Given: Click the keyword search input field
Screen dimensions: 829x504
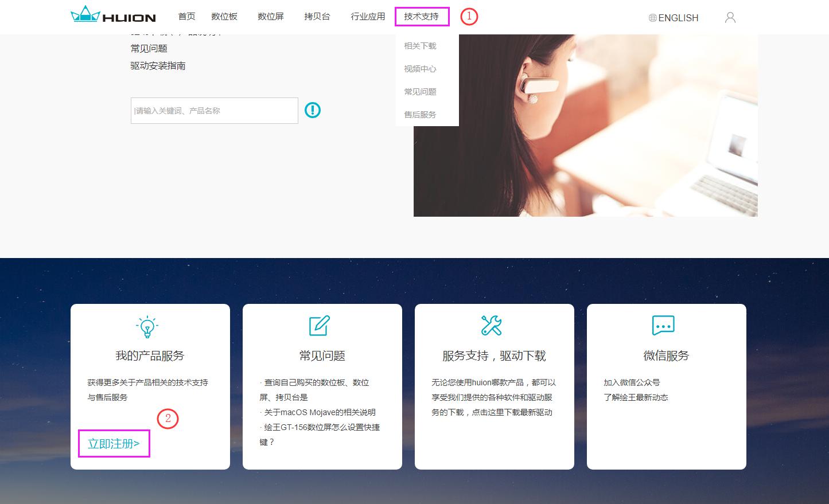Looking at the screenshot, I should (215, 111).
